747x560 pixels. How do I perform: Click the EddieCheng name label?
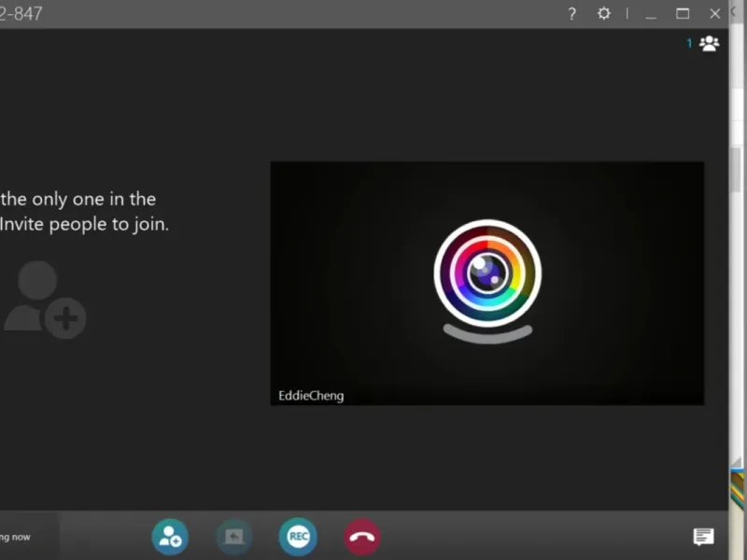click(311, 396)
